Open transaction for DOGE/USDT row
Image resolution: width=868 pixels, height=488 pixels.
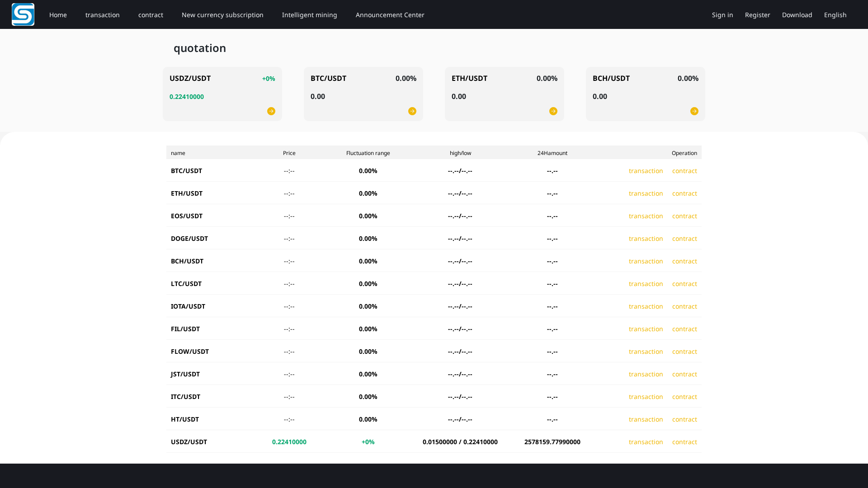(x=646, y=239)
